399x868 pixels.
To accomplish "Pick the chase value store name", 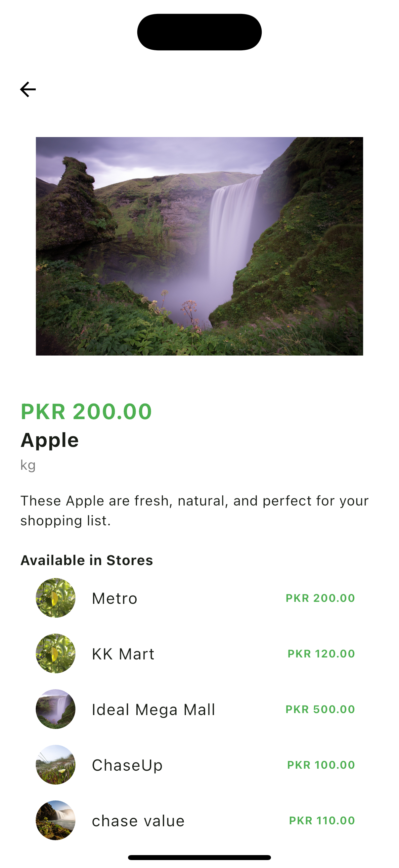I will point(138,821).
